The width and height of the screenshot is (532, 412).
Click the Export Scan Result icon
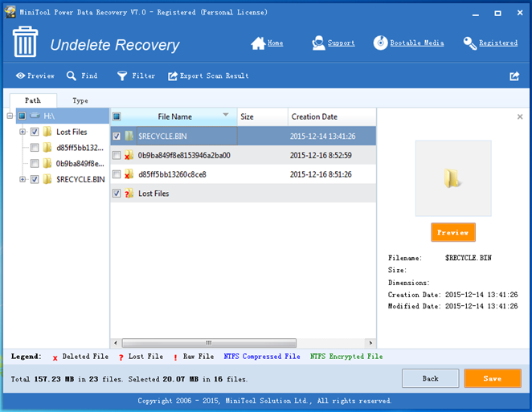[x=173, y=76]
